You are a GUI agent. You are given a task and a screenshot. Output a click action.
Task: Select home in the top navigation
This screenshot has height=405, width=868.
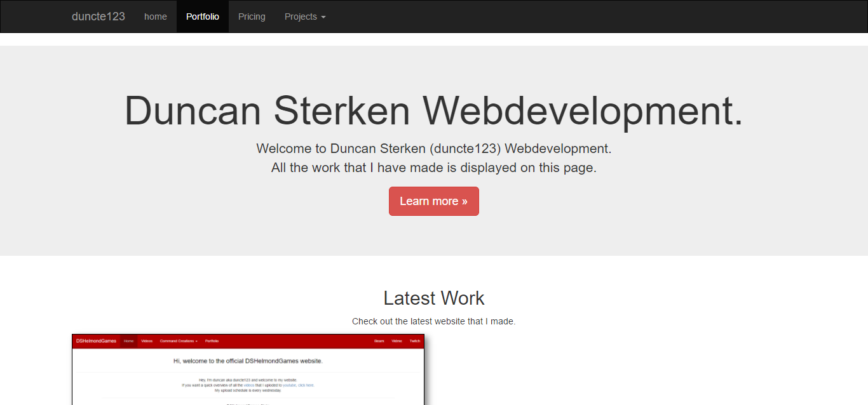[156, 17]
